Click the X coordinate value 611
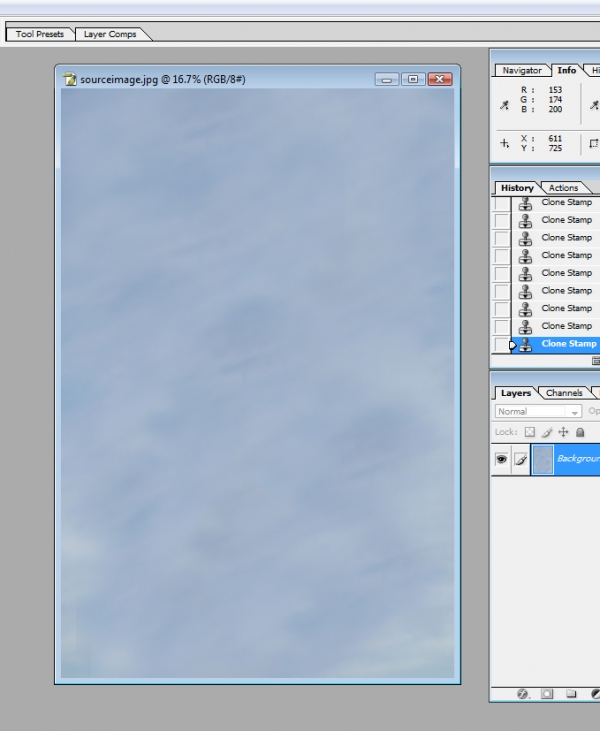 pyautogui.click(x=555, y=138)
